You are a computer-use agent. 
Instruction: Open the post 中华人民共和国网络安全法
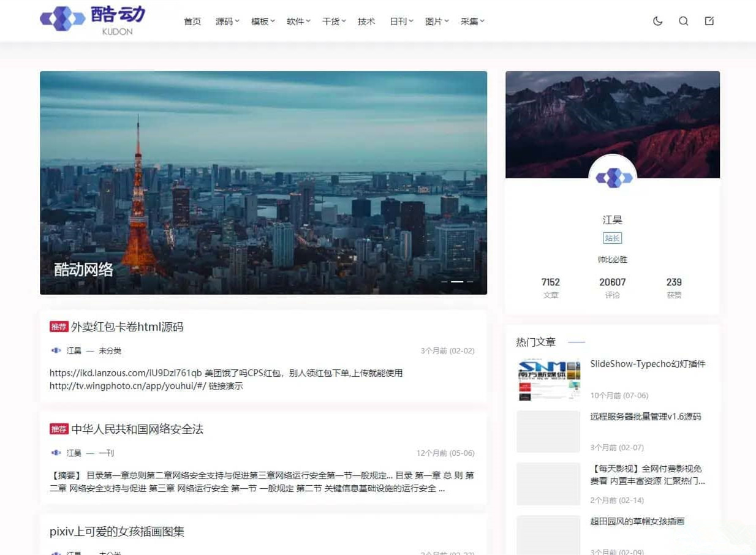point(137,429)
